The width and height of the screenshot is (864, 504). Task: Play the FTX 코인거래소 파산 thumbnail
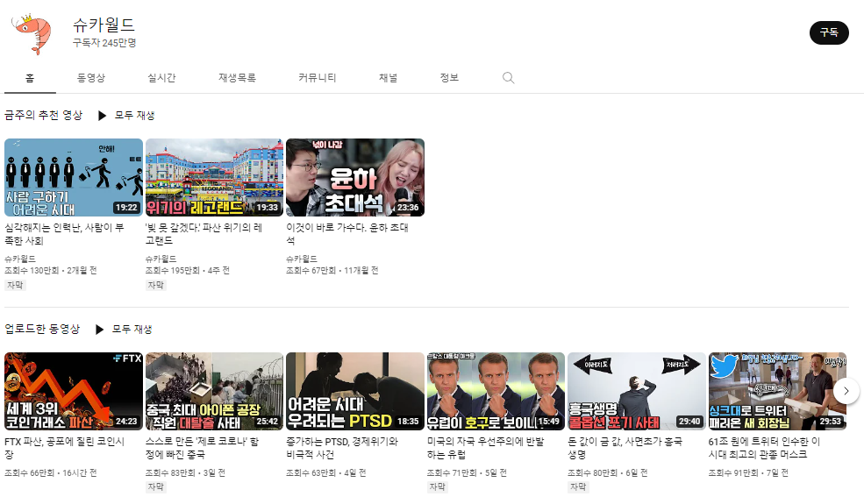tap(74, 391)
